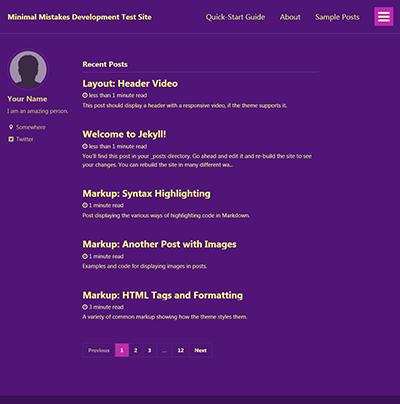This screenshot has width=400, height=404.
Task: Click clock icon under HTML Tags and Formatting
Action: tap(85, 307)
